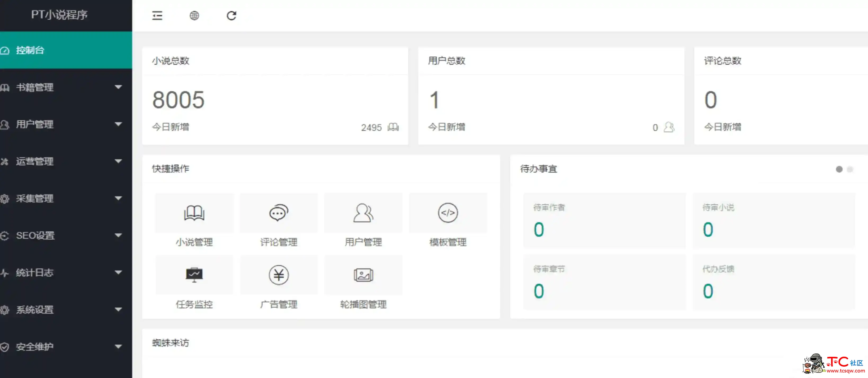868x378 pixels.
Task: Expand the 书籍管理 dropdown arrow
Action: click(118, 87)
